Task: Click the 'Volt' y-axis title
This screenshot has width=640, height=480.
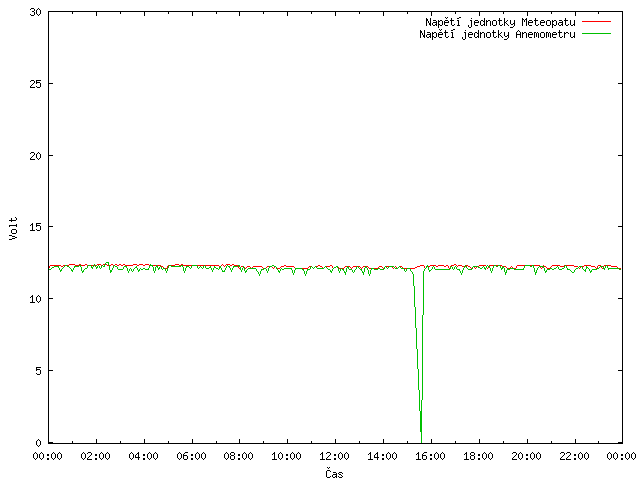Action: [x=13, y=228]
